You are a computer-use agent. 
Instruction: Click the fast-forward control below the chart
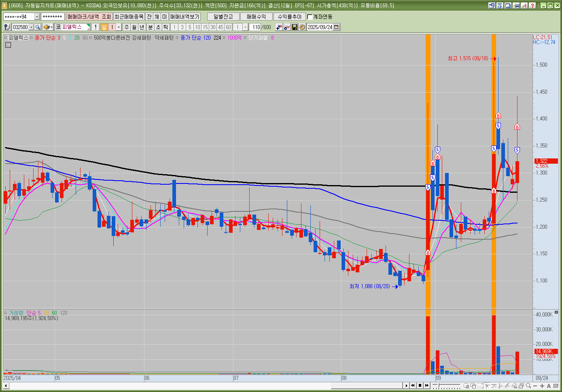[426, 386]
